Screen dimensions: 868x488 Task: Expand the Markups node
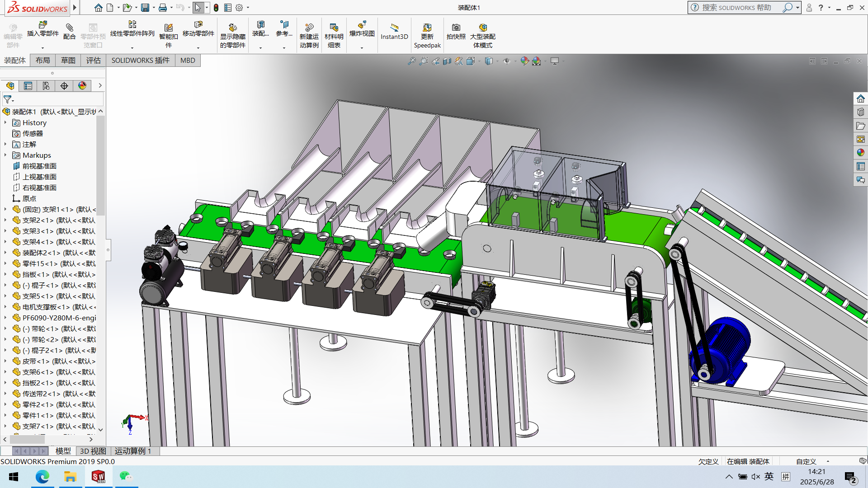[x=5, y=155]
